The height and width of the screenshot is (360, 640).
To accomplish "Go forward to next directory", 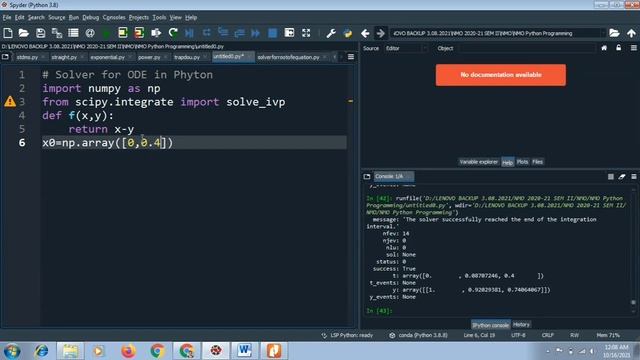I will (x=380, y=33).
